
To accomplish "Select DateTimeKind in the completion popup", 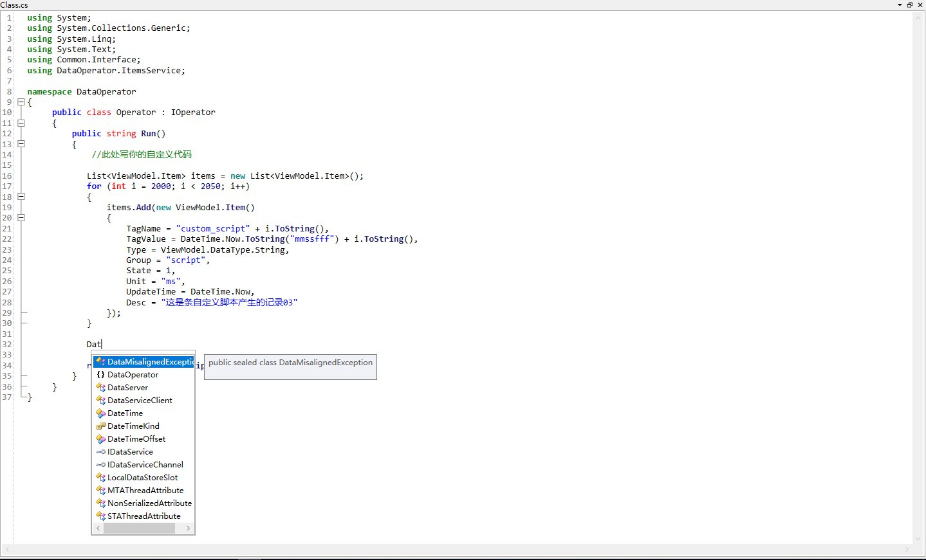I will point(144,426).
